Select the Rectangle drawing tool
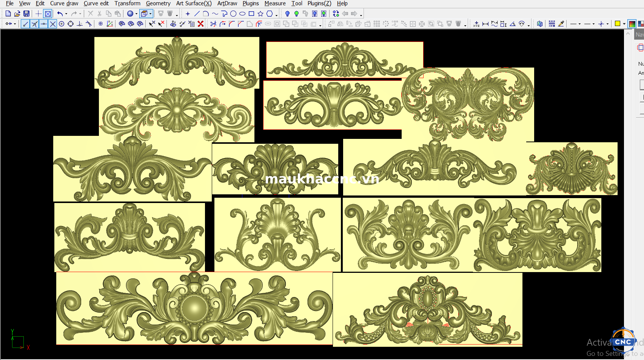Screen dimensions: 644x360 tap(251, 14)
